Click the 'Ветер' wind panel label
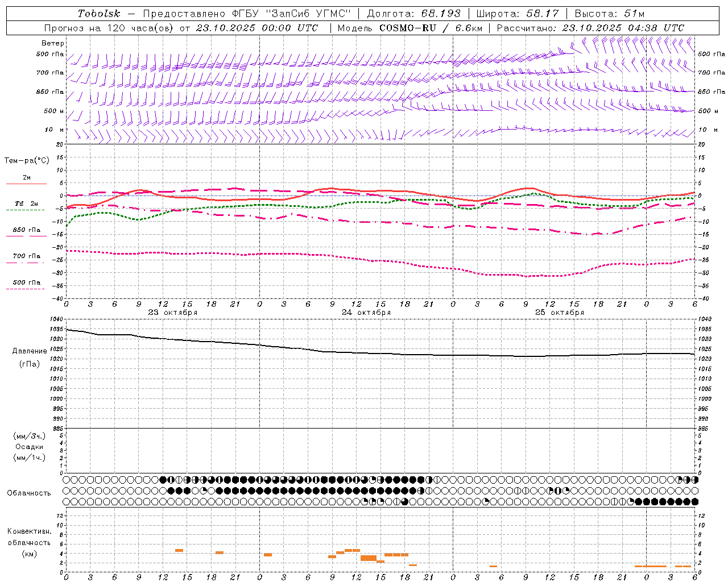 [53, 43]
